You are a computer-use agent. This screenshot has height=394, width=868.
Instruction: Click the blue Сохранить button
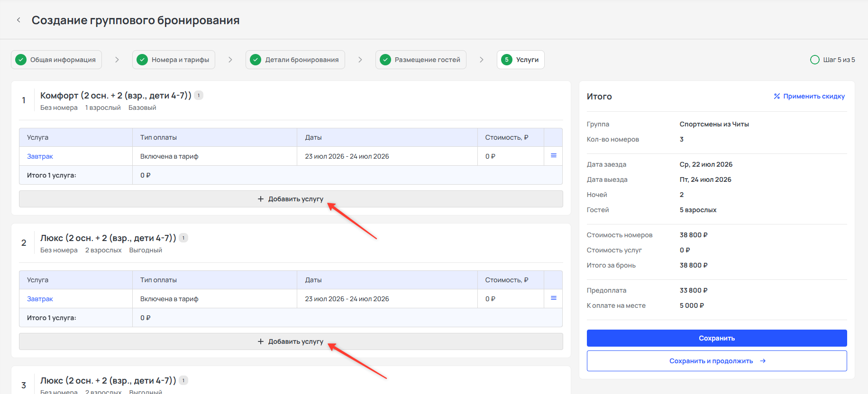(717, 338)
